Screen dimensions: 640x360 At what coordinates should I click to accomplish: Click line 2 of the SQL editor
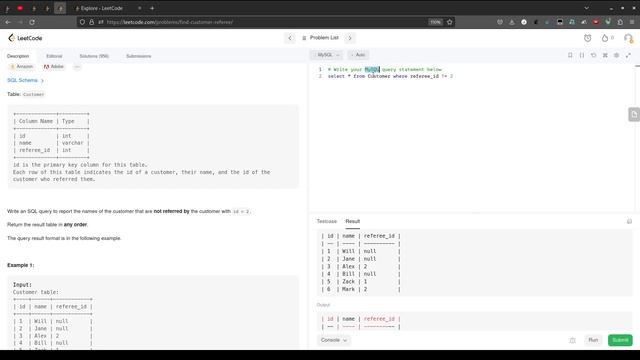pos(390,76)
